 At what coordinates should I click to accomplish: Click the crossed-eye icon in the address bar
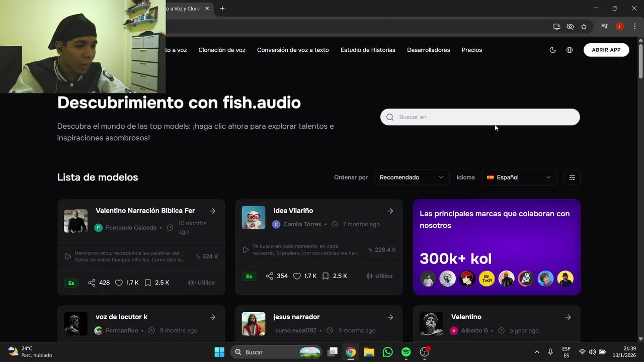click(x=570, y=27)
